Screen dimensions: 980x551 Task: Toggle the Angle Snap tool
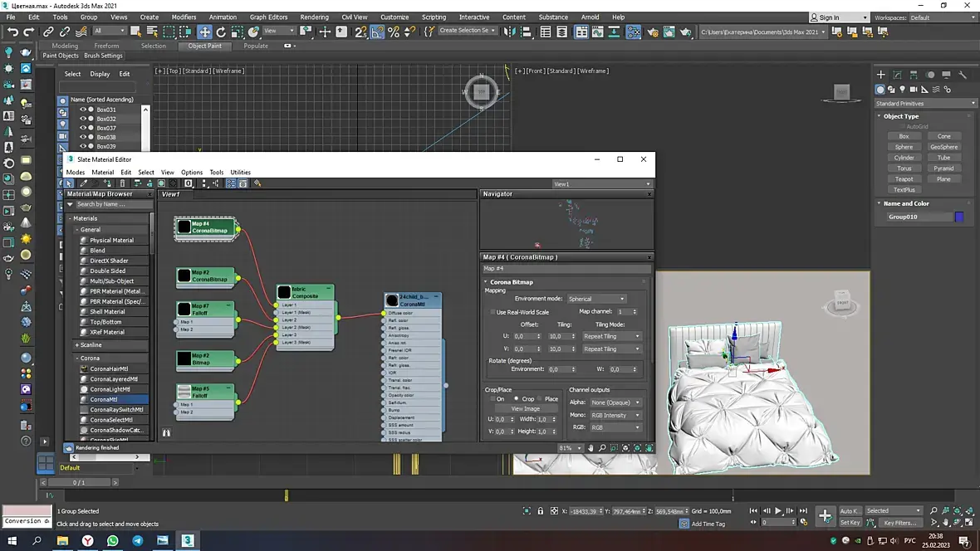[377, 32]
